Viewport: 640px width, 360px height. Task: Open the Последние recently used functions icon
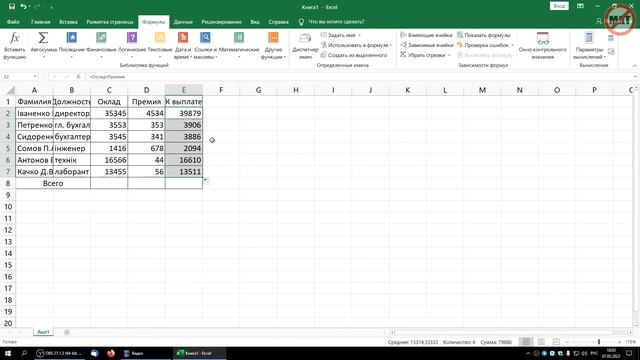pyautogui.click(x=71, y=38)
